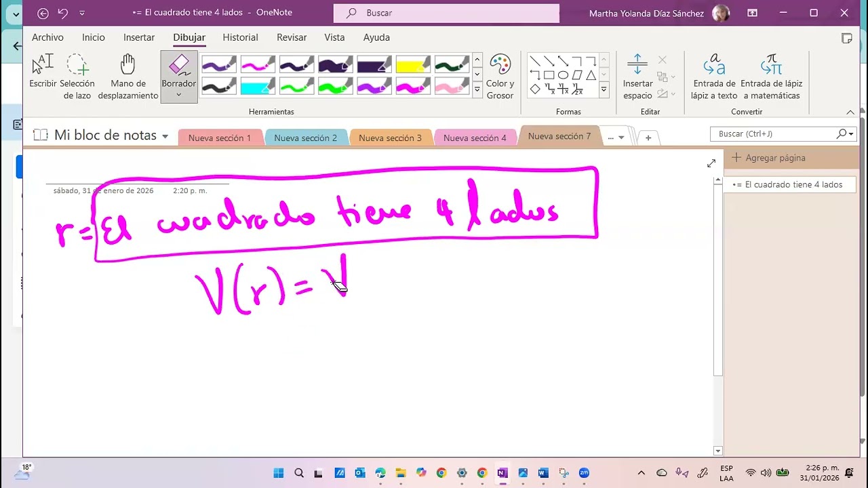Open Zoom from the taskbar

click(x=584, y=473)
